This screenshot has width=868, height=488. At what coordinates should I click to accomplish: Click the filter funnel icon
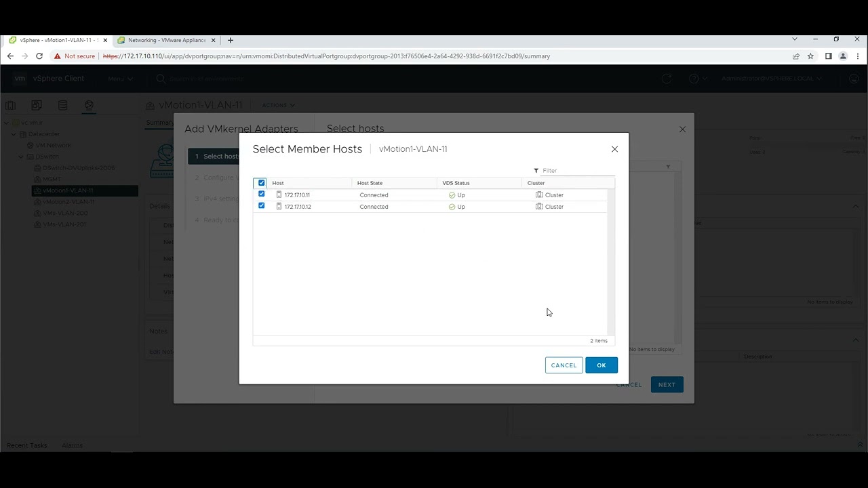[x=536, y=171]
